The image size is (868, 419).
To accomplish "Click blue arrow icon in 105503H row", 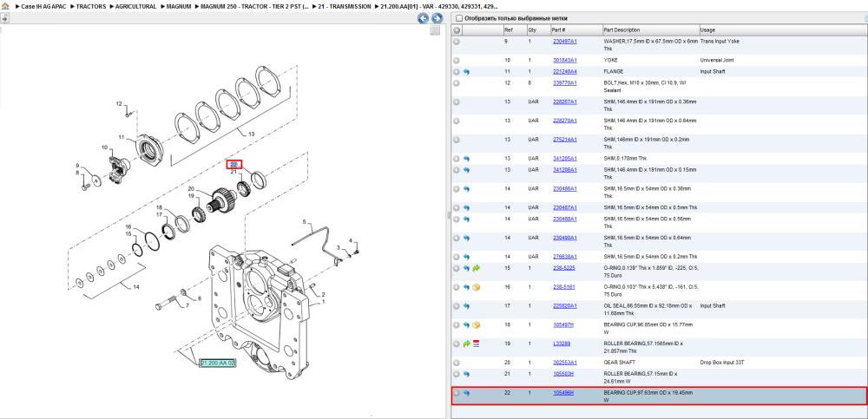I will 466,374.
